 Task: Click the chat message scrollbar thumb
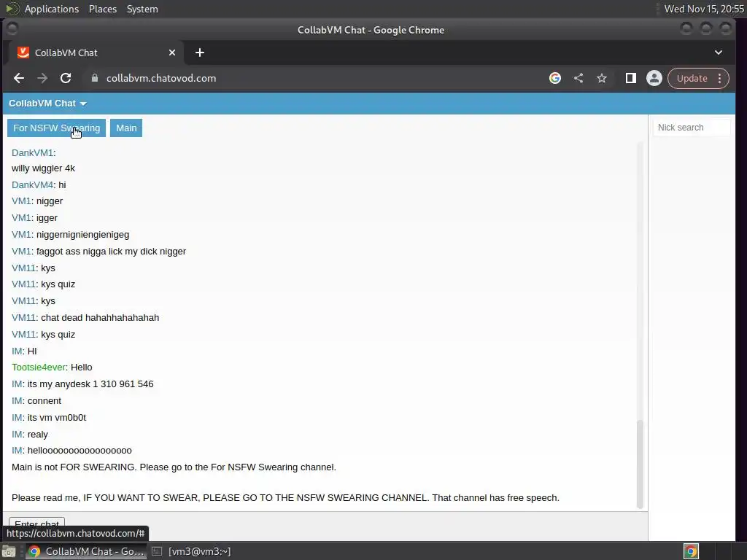(x=640, y=464)
